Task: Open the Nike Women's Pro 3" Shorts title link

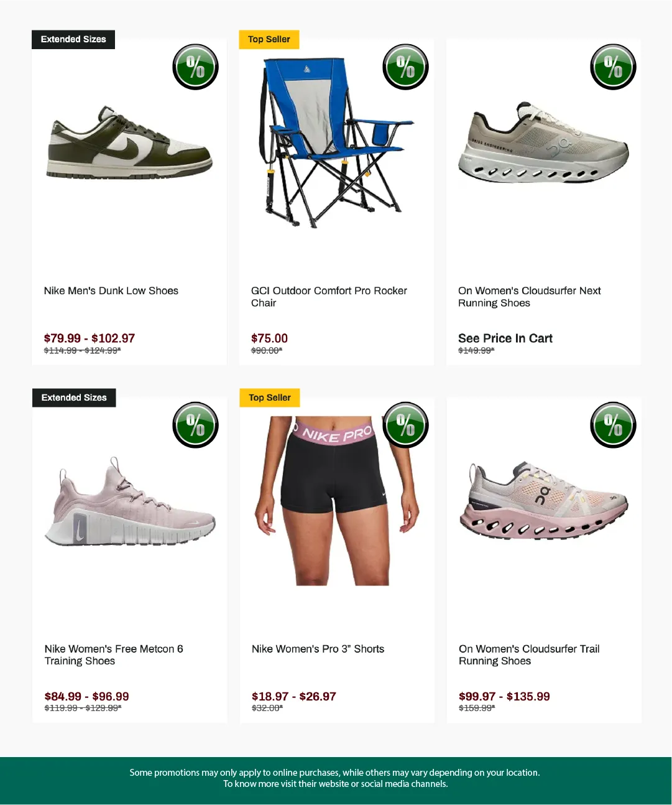Action: pos(318,649)
